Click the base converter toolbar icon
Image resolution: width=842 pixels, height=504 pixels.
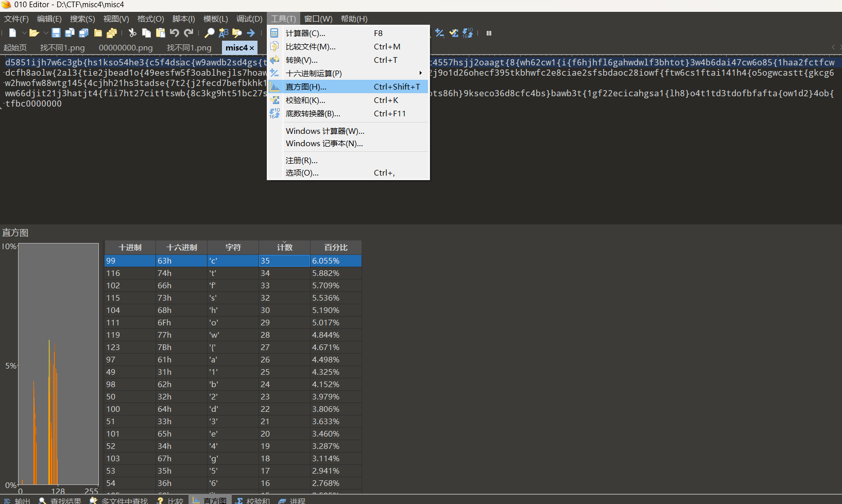click(x=468, y=33)
